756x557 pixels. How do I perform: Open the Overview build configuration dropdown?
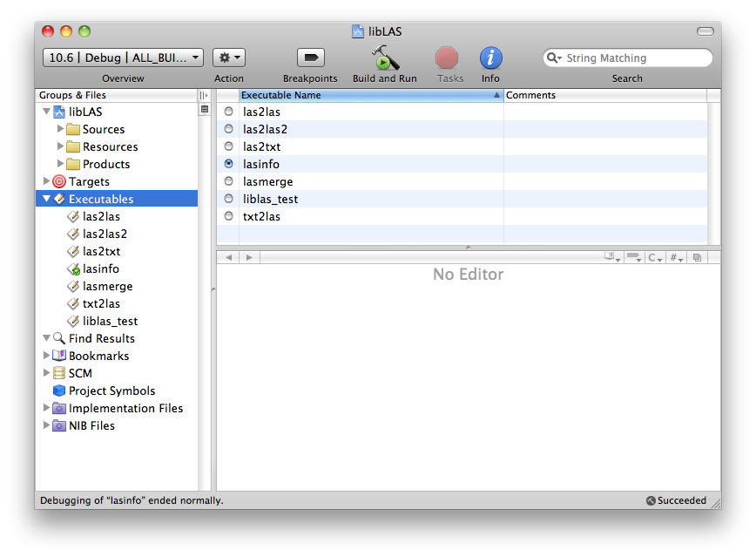[123, 58]
